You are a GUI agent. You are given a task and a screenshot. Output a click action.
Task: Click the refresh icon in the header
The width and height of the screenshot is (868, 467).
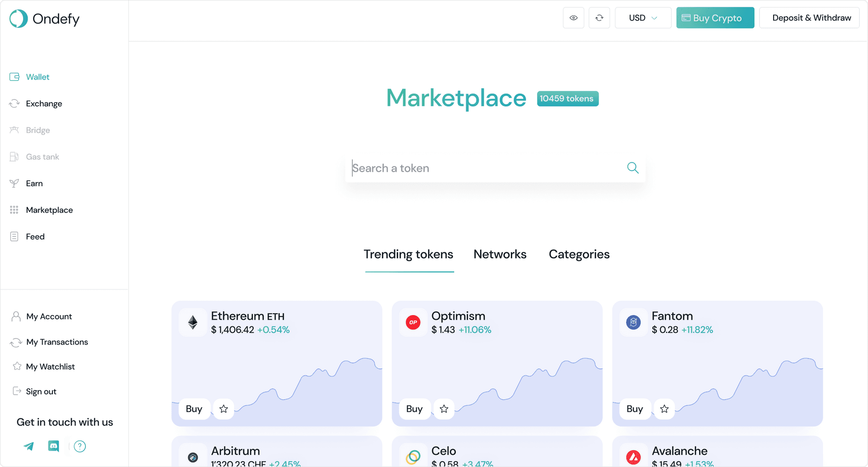click(599, 18)
